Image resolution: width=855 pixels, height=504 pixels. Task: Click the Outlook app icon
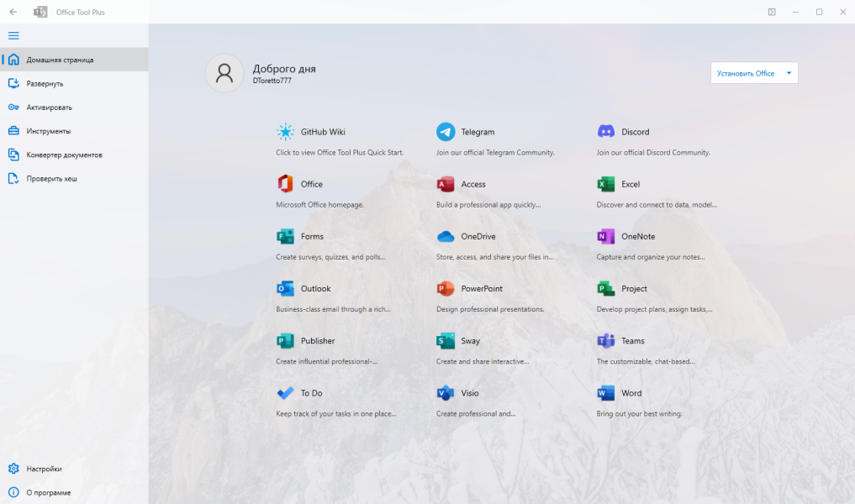[285, 289]
